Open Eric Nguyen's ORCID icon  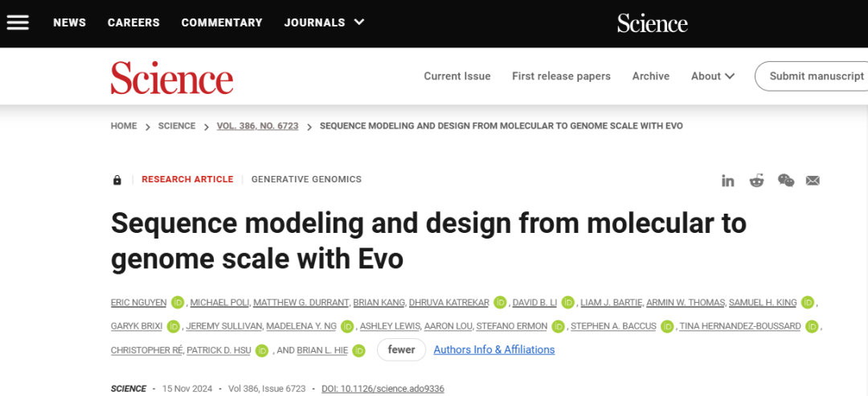178,303
